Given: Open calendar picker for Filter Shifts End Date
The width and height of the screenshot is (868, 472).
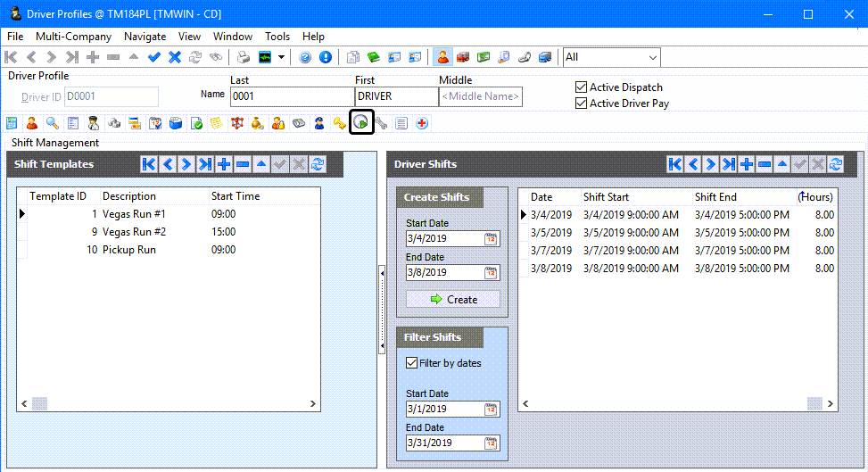Looking at the screenshot, I should [492, 443].
